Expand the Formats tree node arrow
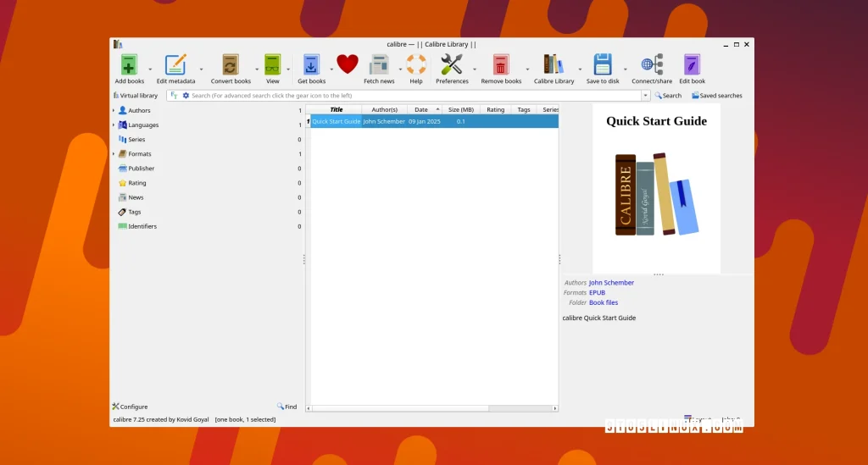868x465 pixels. coord(114,153)
